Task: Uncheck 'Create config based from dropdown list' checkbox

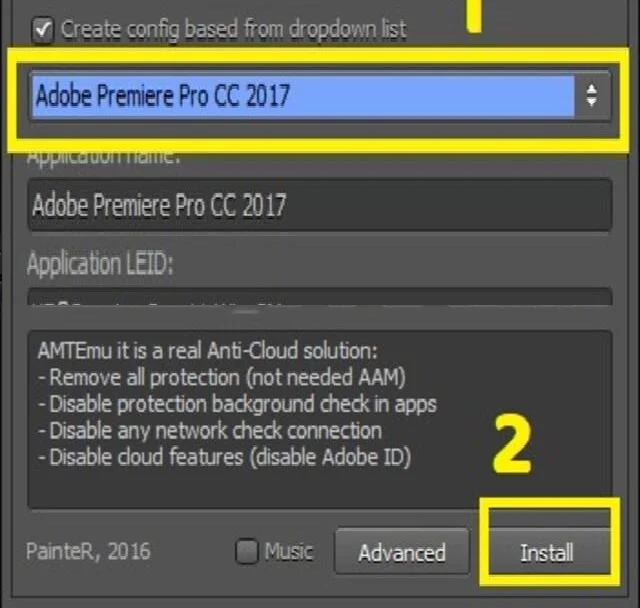Action: point(42,30)
